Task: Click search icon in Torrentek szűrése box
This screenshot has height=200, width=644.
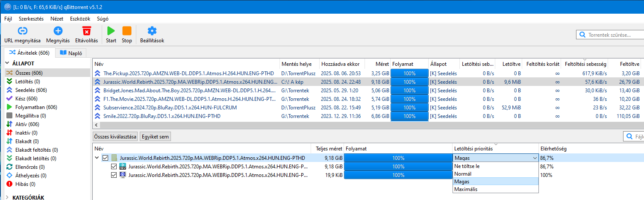Action: pyautogui.click(x=582, y=35)
